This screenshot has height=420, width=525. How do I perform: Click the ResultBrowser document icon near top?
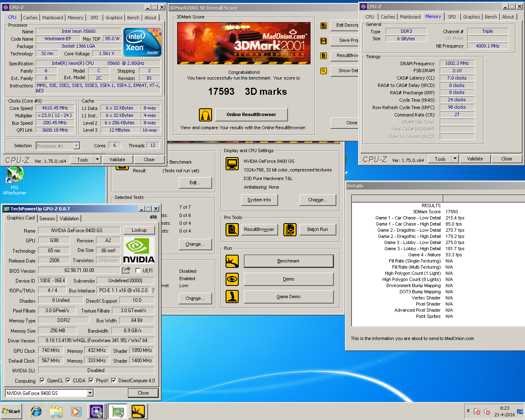(x=324, y=56)
